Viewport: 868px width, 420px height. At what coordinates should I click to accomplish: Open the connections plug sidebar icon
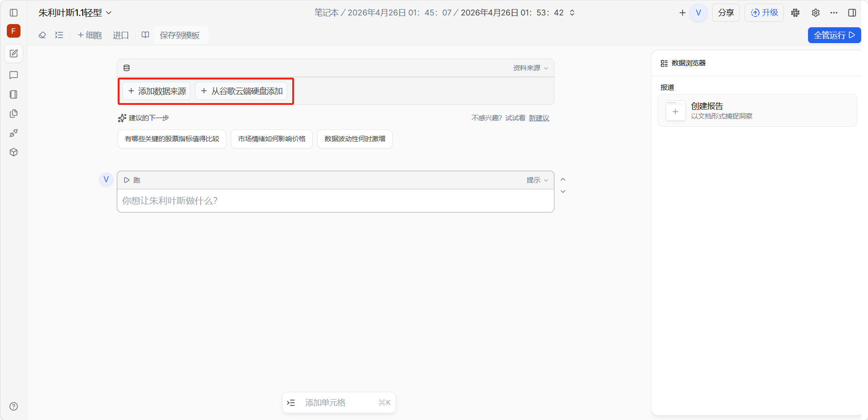[14, 133]
